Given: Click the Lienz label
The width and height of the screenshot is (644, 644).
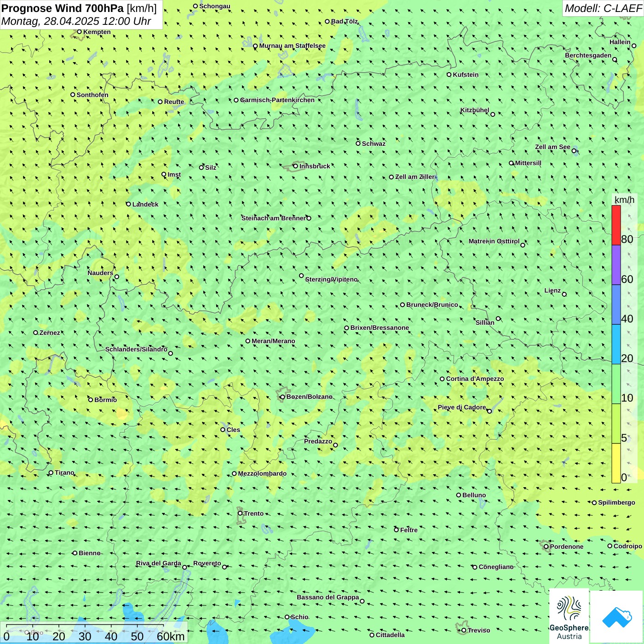Looking at the screenshot, I should pos(552,290).
